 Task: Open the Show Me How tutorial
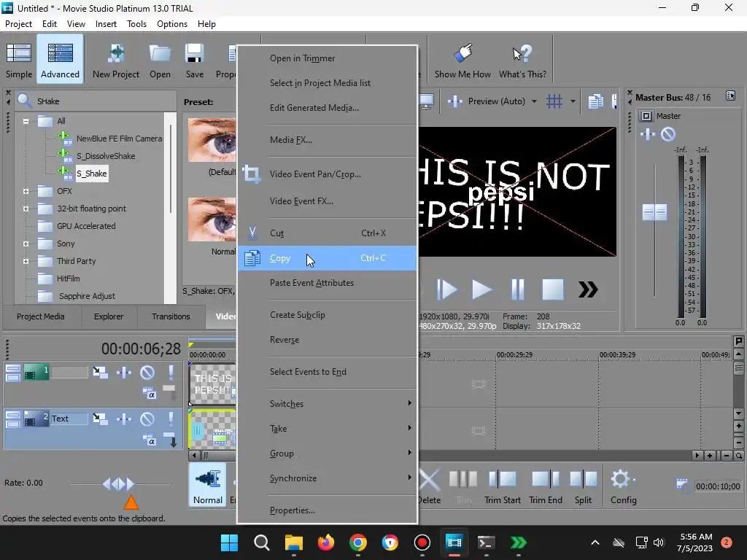pyautogui.click(x=462, y=60)
